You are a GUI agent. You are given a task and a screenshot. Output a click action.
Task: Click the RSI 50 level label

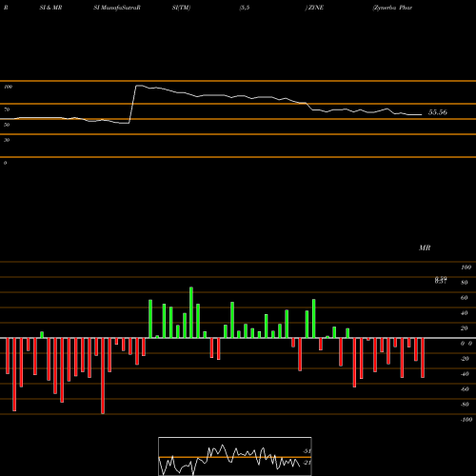click(7, 125)
